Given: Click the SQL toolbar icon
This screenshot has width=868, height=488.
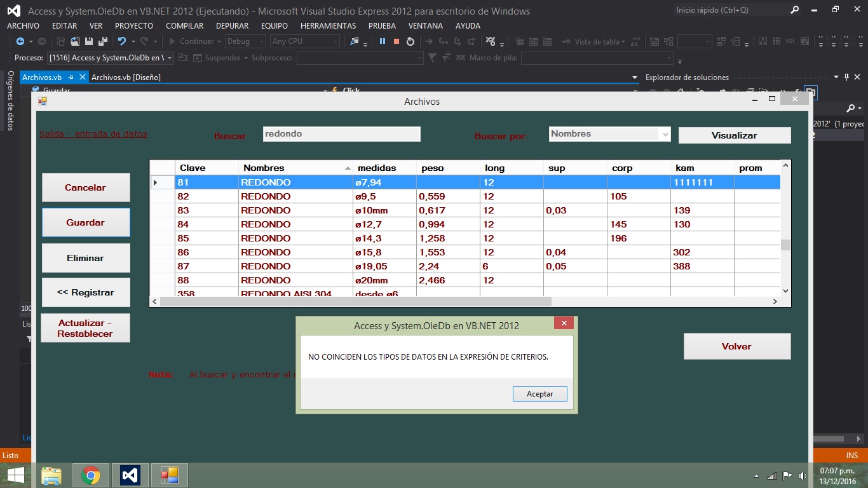Looking at the screenshot, I should (790, 41).
